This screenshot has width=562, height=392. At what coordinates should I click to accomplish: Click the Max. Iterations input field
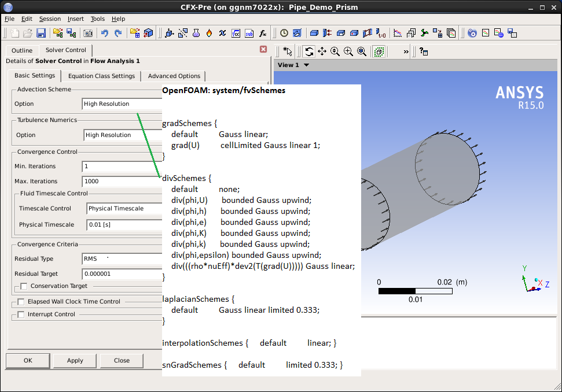click(122, 182)
